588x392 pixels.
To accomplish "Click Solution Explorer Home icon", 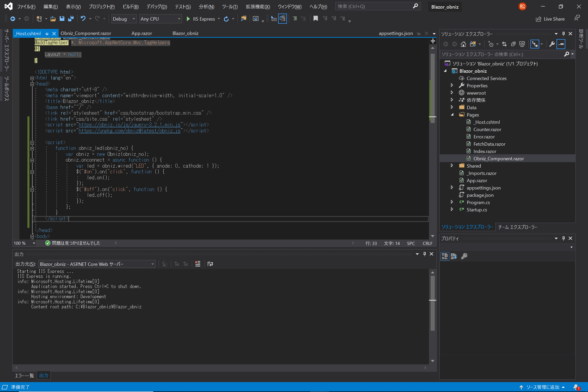I will [463, 44].
